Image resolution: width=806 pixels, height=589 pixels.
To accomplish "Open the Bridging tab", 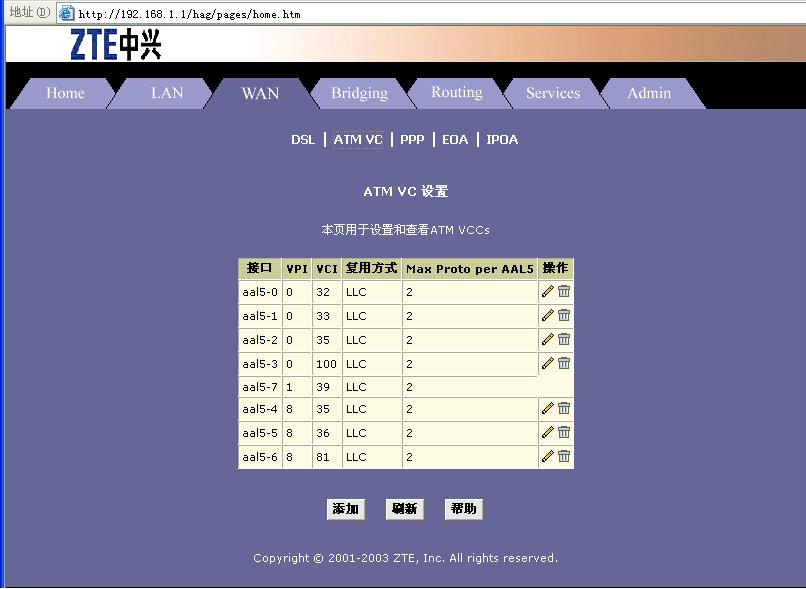I will coord(359,93).
